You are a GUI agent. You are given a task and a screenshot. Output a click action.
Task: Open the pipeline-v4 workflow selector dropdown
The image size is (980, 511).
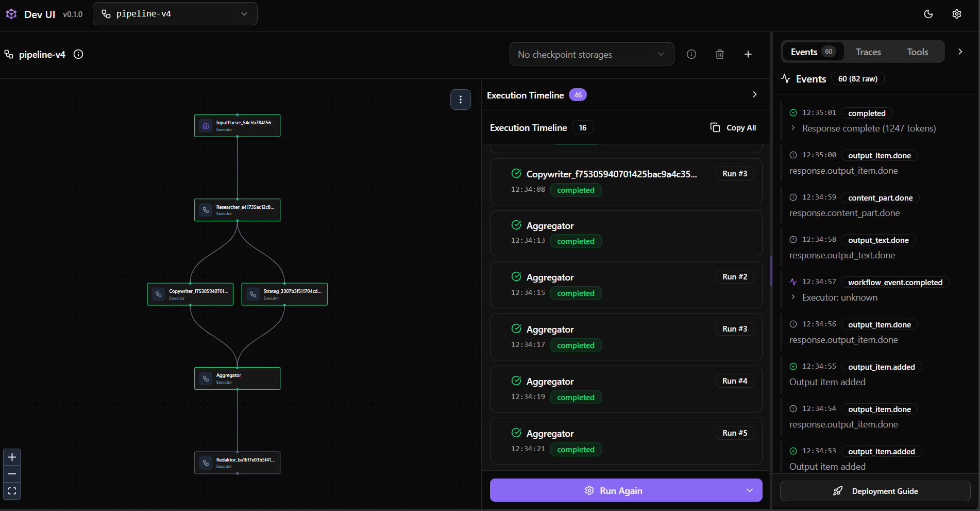[x=175, y=14]
